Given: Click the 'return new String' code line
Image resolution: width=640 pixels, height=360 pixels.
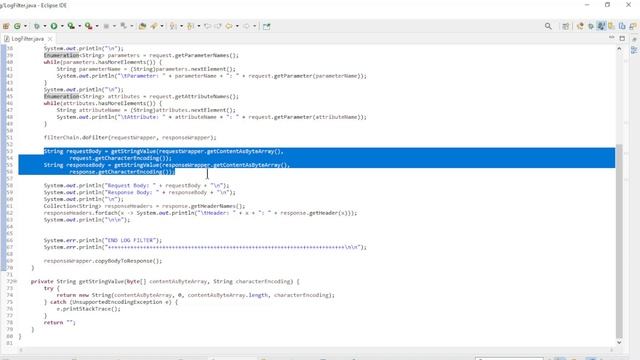Looking at the screenshot, I should click(195, 295).
